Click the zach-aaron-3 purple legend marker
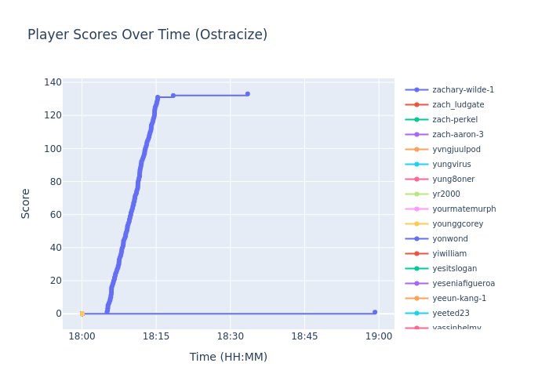Screen dimensions: 549x392 click(x=416, y=135)
